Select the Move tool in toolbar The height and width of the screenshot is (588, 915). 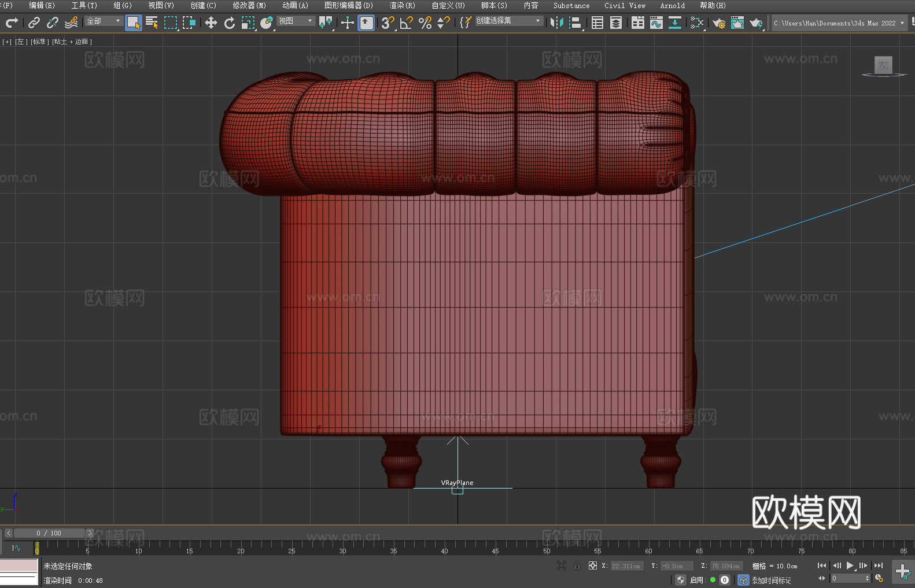211,23
